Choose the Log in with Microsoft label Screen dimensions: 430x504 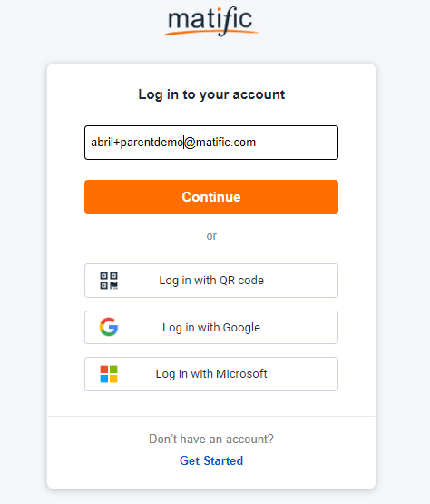point(211,374)
